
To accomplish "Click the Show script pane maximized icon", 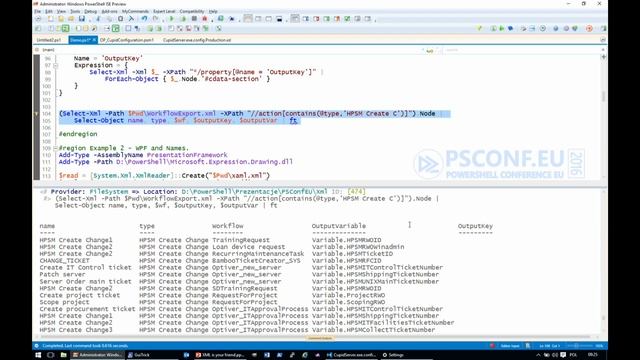I will 269,19.
